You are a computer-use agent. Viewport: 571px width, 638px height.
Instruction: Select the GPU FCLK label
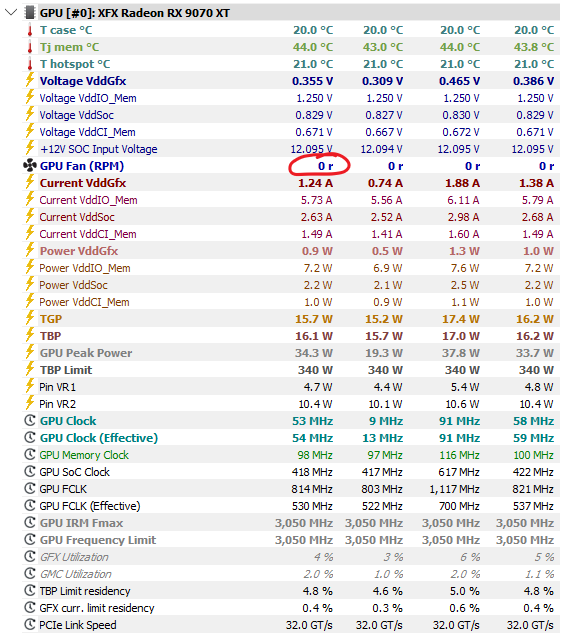click(x=63, y=489)
